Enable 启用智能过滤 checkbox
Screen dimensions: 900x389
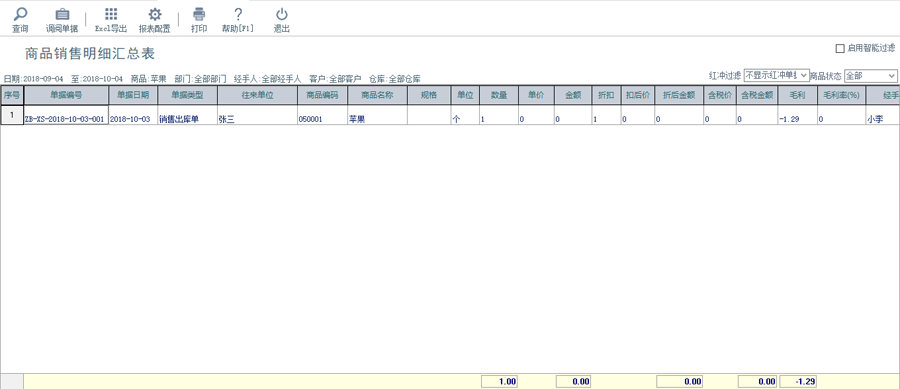840,49
